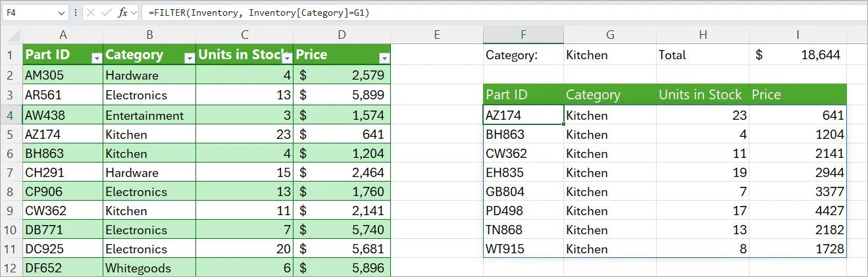The width and height of the screenshot is (868, 277).
Task: Select cell DC925
Action: [63, 249]
